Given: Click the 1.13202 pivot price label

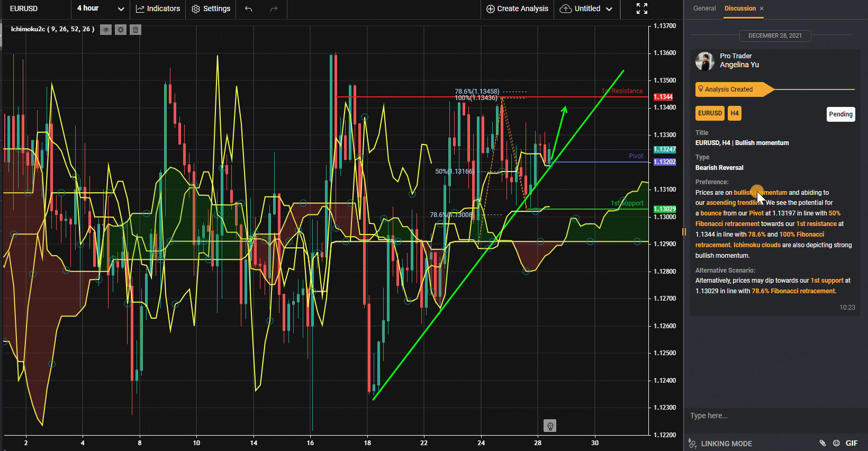Looking at the screenshot, I should 665,162.
